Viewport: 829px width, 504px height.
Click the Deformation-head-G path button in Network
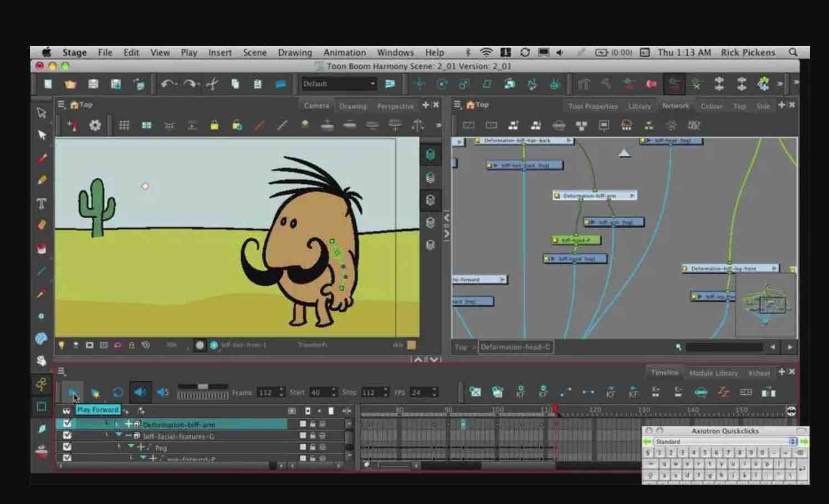(x=515, y=347)
